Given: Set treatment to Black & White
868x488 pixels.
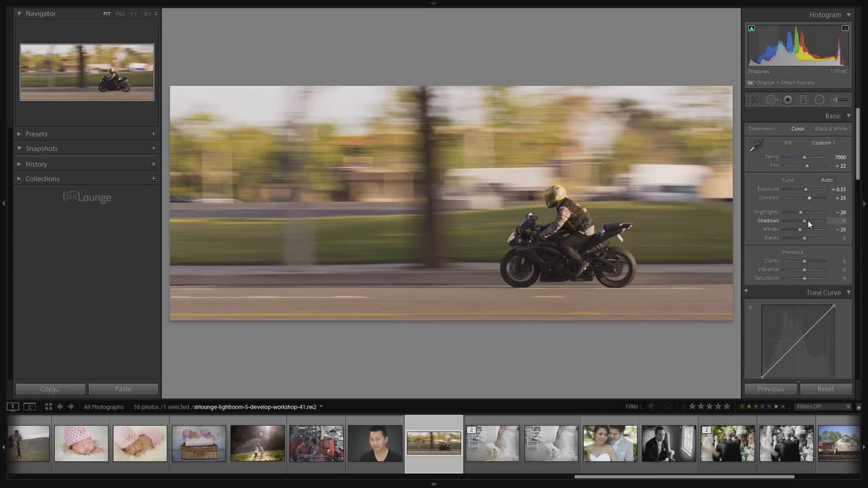Looking at the screenshot, I should pos(831,129).
